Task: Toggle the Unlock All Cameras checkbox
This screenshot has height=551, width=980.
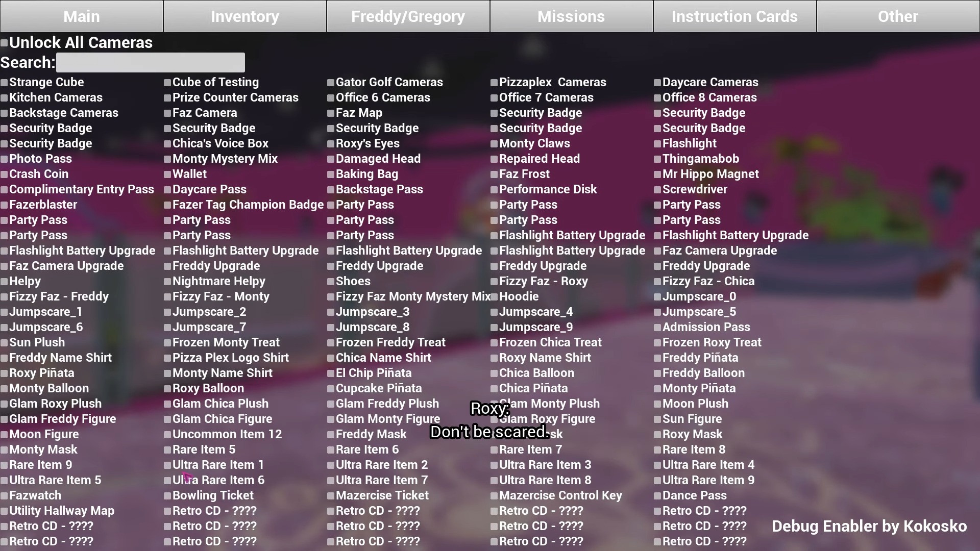Action: point(4,42)
